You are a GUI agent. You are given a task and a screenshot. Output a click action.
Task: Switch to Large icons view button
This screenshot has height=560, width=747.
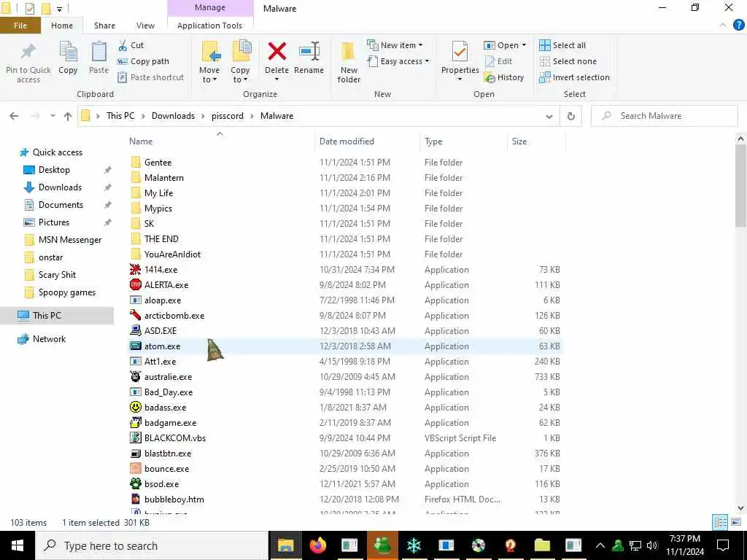[735, 522]
